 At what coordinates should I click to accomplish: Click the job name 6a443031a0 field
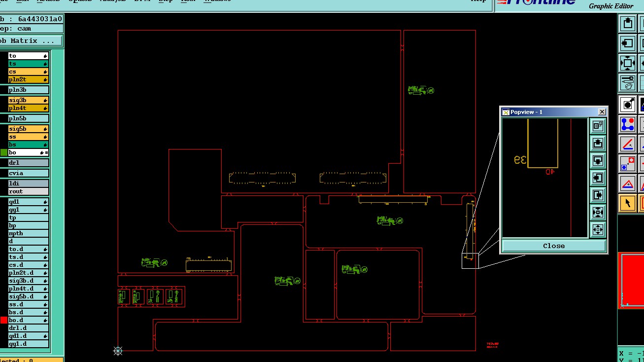pyautogui.click(x=32, y=19)
